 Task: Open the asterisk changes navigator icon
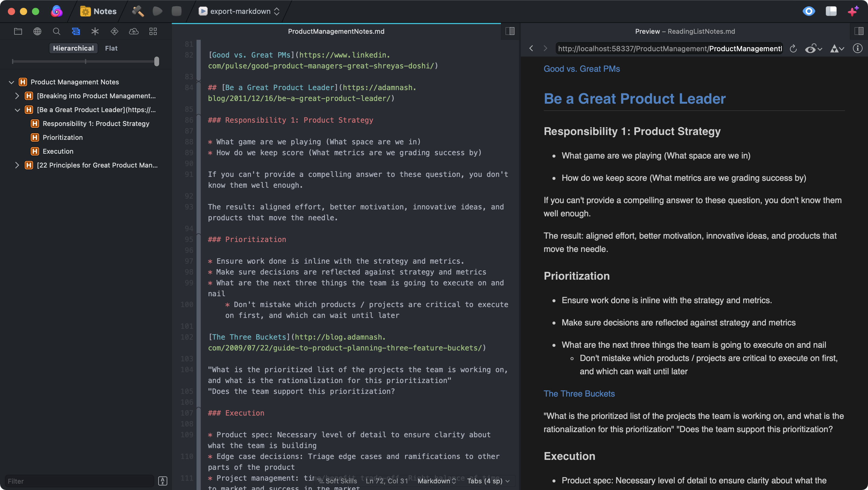tap(95, 31)
